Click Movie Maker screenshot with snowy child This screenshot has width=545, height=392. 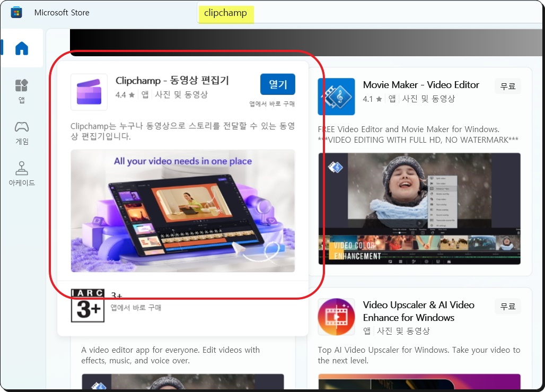tap(419, 208)
